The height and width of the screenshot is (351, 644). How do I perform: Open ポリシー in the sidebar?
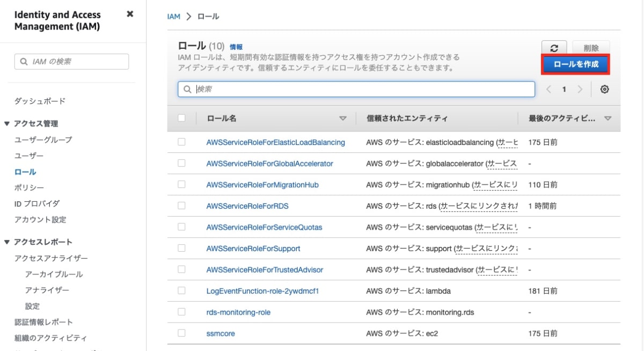tap(29, 187)
